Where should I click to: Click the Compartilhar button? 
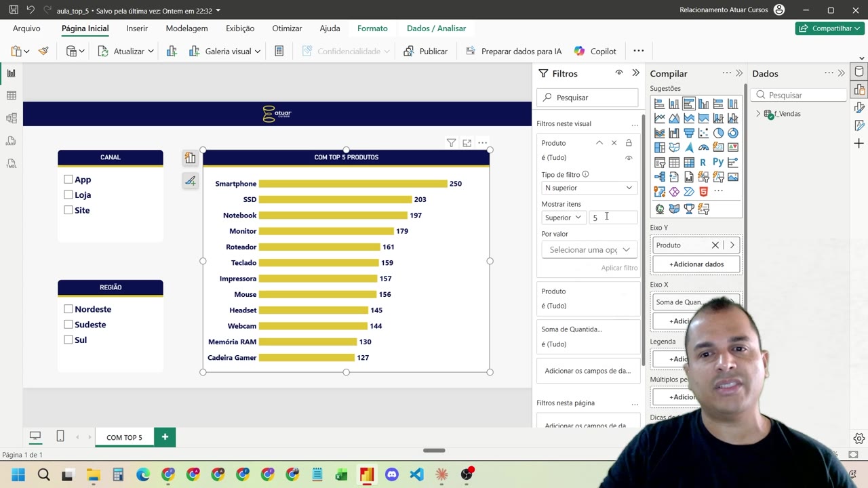[x=829, y=28]
